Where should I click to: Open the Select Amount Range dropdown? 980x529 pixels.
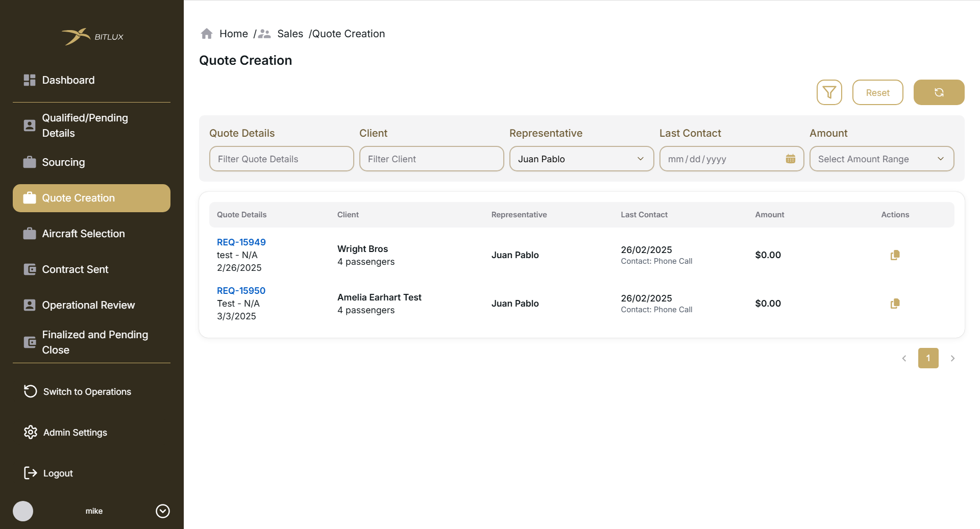coord(881,159)
